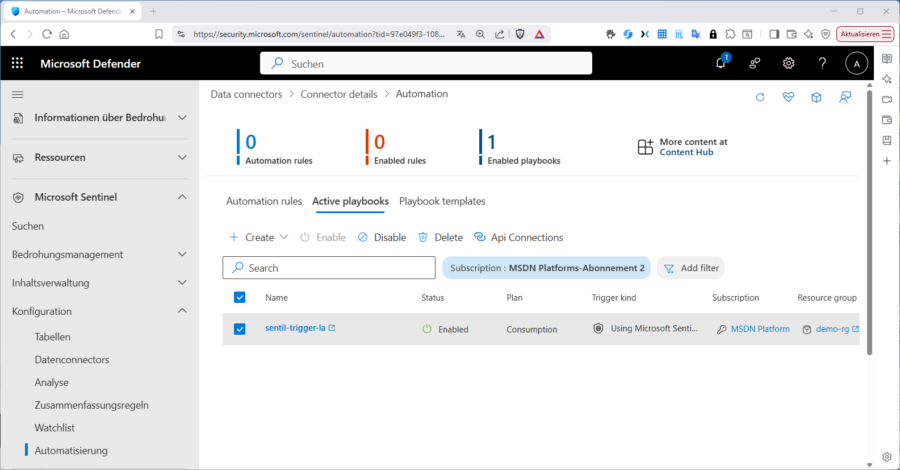
Task: Open the Create dropdown
Action: 258,238
